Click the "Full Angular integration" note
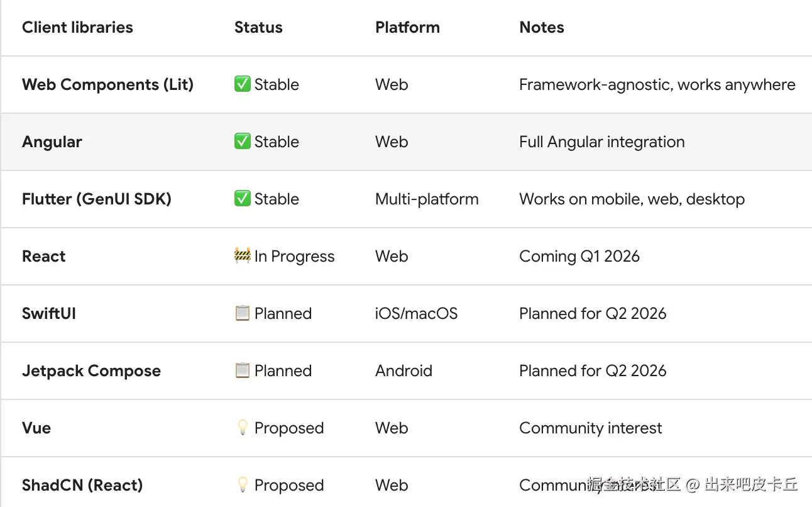This screenshot has width=812, height=507. coord(602,142)
